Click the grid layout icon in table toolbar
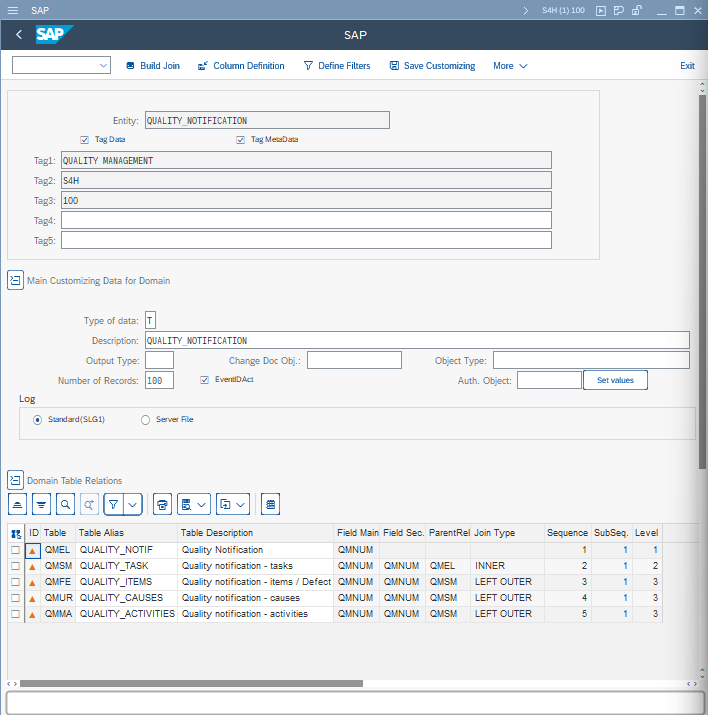708x715 pixels. pyautogui.click(x=271, y=503)
